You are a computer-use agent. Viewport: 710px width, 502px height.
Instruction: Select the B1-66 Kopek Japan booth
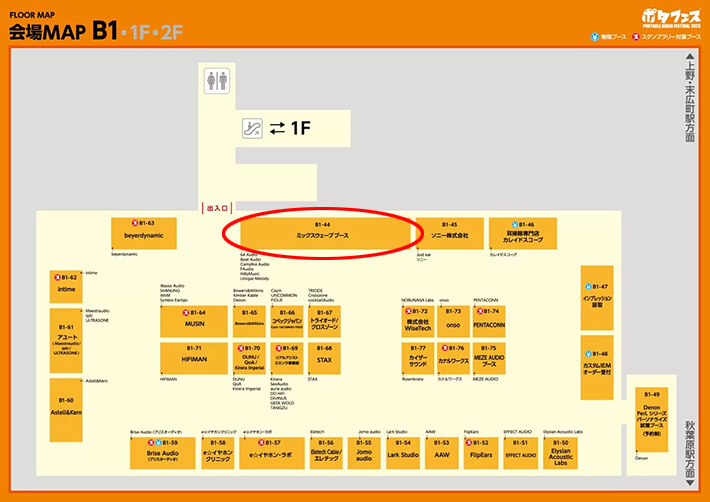287,321
